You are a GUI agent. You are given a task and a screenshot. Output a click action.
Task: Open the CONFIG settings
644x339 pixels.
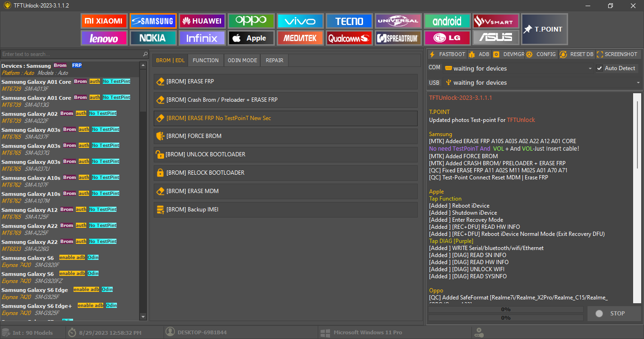542,54
